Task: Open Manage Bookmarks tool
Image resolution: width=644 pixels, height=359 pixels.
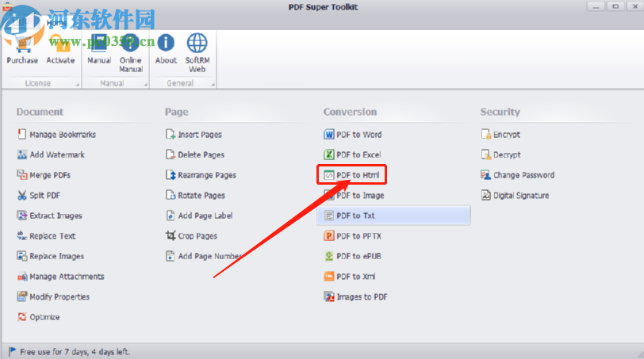Action: click(x=56, y=135)
